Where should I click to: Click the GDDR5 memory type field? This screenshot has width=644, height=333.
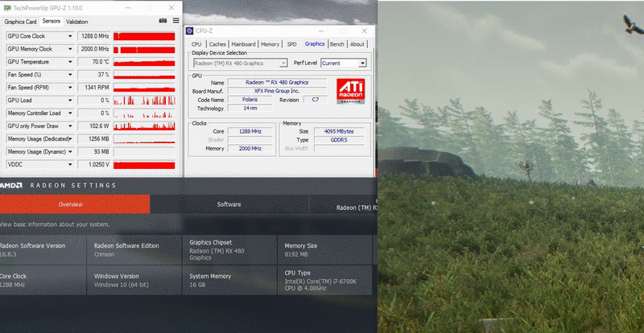(339, 140)
